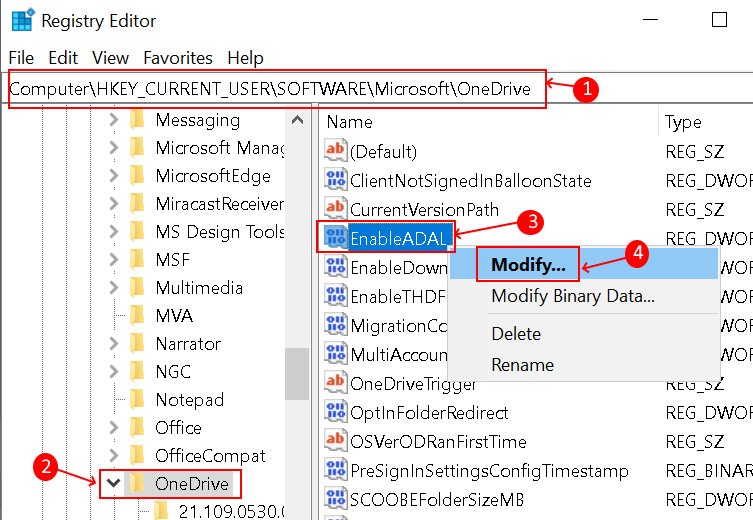Click the MicrosoftEdge folder icon
The width and height of the screenshot is (753, 520).
[137, 176]
